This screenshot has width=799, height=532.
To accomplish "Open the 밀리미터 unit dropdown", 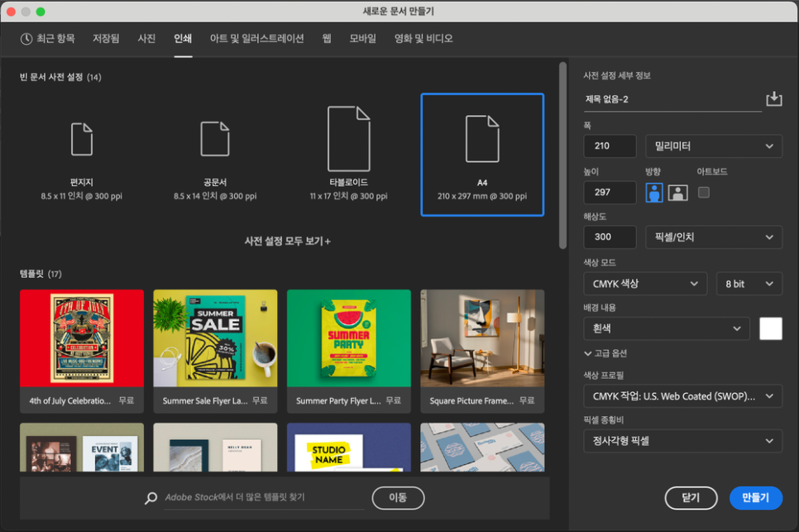I will coord(713,146).
